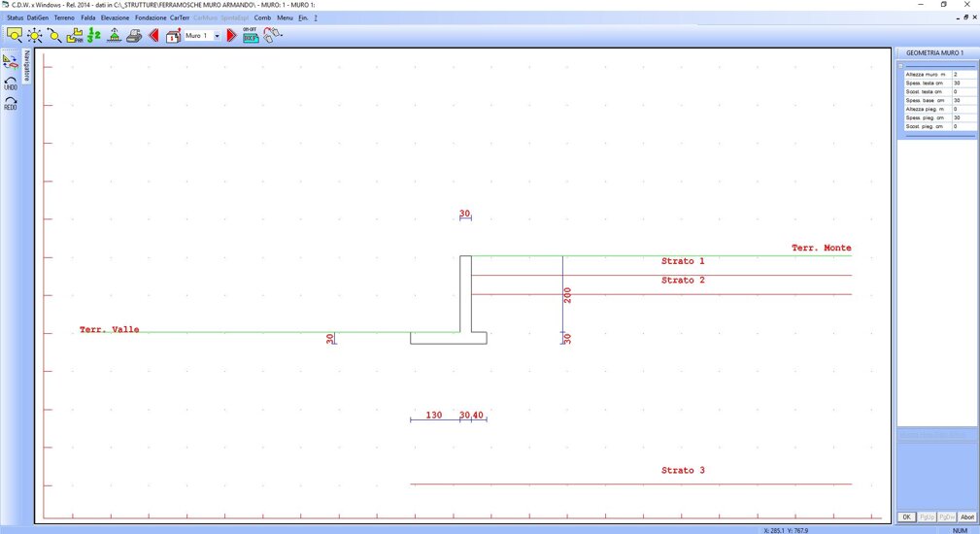
Task: Open the Fondazione menu
Action: tap(151, 17)
